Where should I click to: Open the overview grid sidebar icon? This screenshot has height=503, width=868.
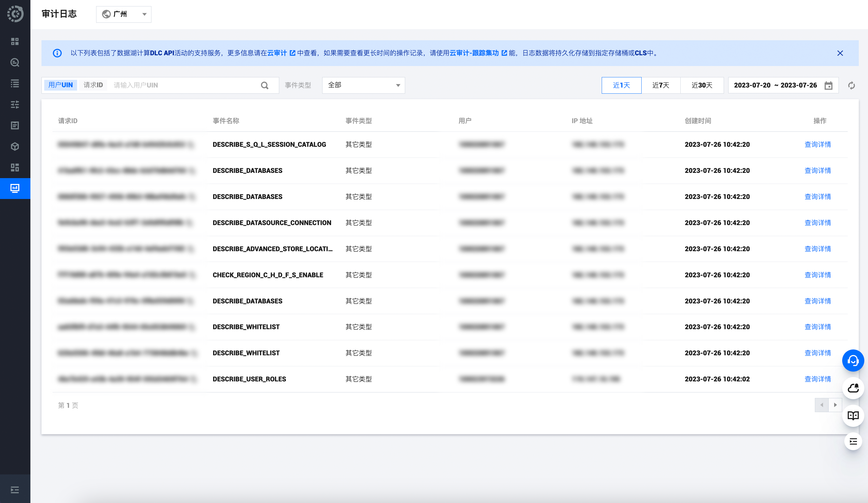15,41
